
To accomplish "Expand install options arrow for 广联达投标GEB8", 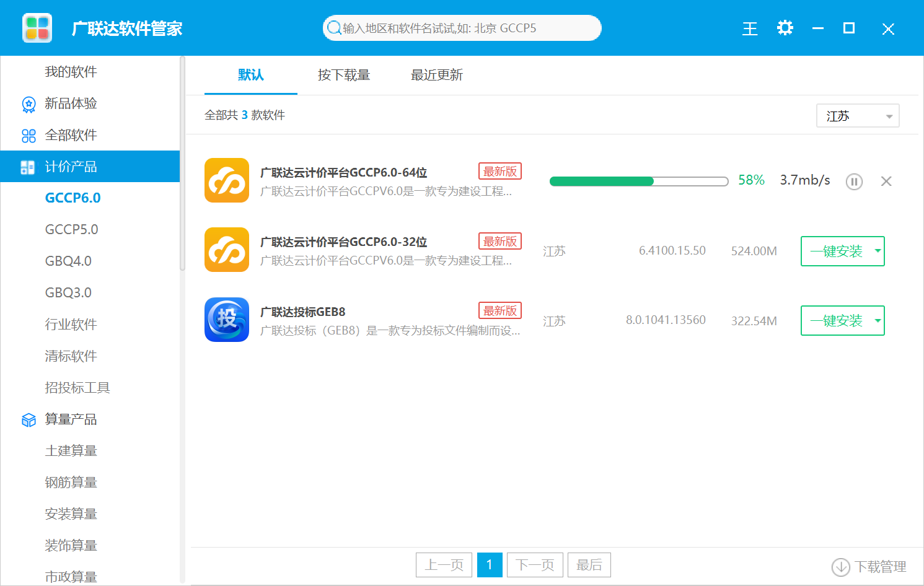I will pos(878,320).
